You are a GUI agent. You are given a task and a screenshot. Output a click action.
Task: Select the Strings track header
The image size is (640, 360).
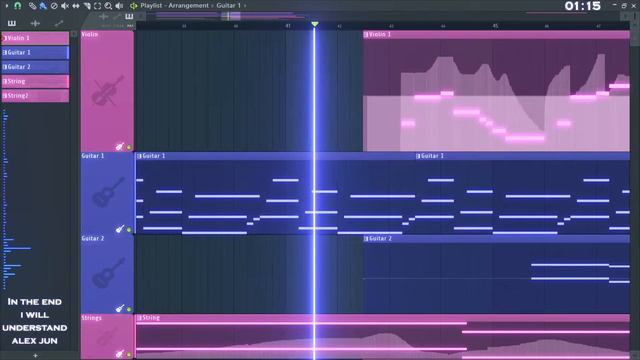tap(107, 337)
